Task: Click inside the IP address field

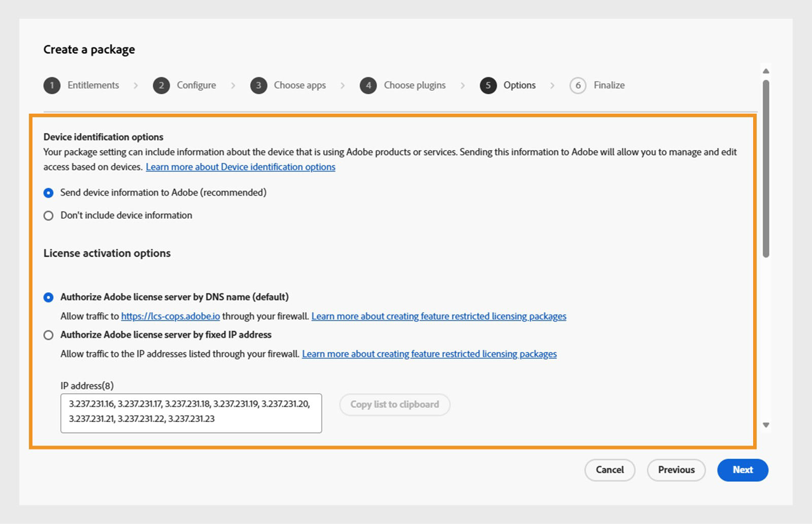Action: pos(192,412)
